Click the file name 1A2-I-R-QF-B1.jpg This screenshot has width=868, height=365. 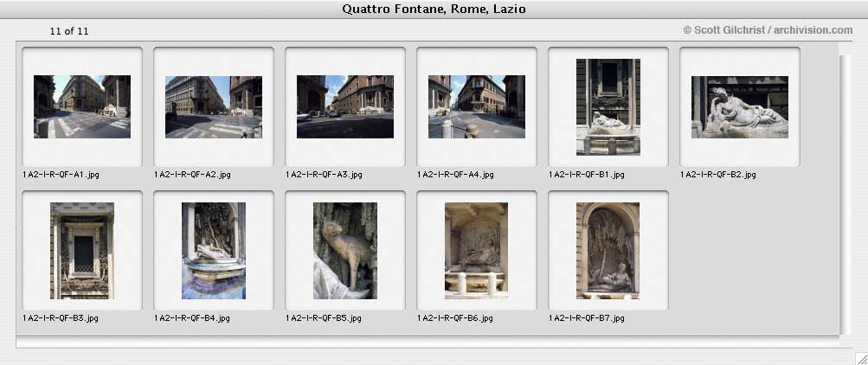[x=587, y=175]
